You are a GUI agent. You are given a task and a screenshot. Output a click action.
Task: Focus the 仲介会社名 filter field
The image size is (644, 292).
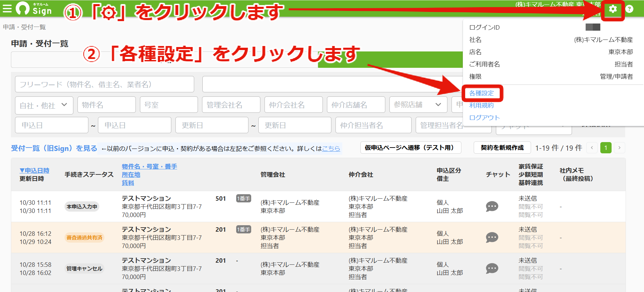tap(294, 105)
